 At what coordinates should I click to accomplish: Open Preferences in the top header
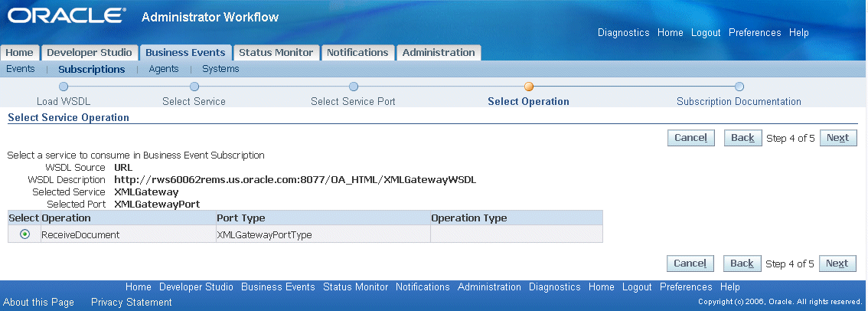tap(755, 33)
